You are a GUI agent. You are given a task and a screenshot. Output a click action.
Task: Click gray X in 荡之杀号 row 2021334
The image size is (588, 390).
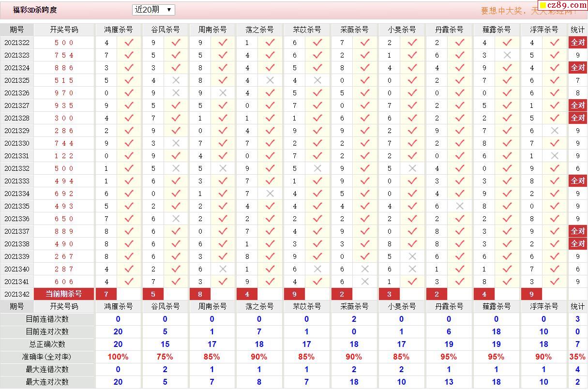click(270, 194)
